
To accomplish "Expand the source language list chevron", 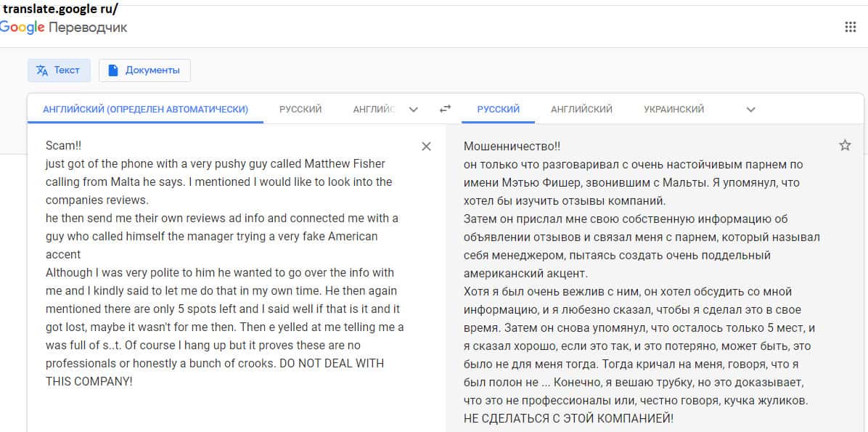I will [414, 110].
